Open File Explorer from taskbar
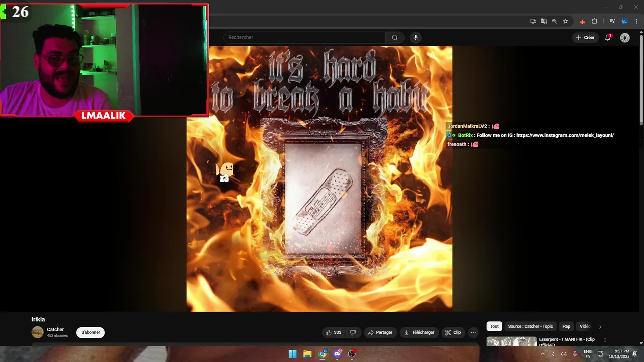The height and width of the screenshot is (362, 644). click(307, 354)
